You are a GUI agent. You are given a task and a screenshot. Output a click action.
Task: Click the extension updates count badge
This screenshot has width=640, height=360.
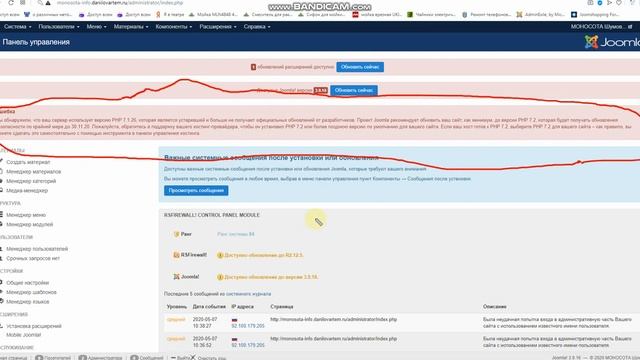point(253,67)
